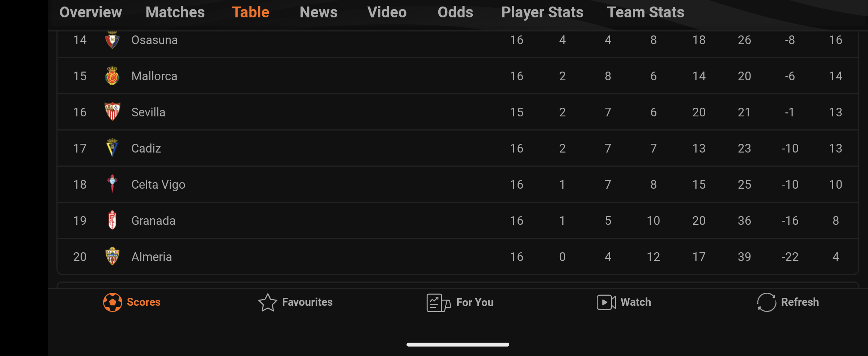Select the Celta Vigo crest

[112, 184]
